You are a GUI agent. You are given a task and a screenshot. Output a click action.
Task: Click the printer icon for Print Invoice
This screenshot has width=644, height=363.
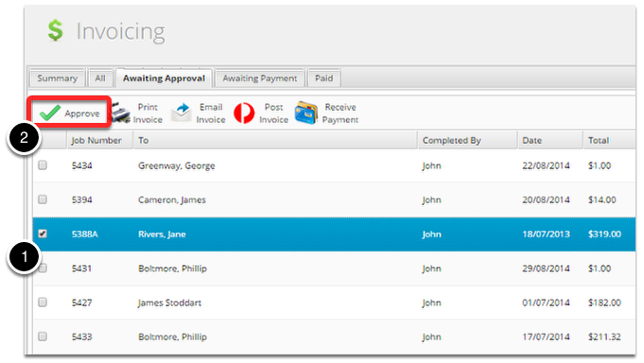[120, 112]
